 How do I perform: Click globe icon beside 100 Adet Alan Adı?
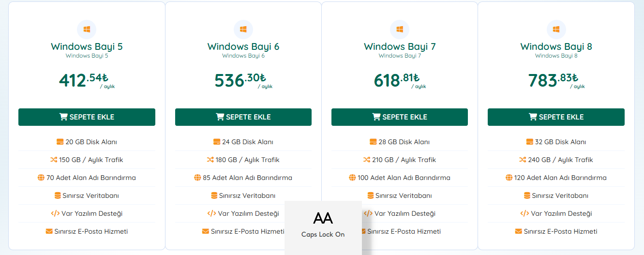point(352,178)
